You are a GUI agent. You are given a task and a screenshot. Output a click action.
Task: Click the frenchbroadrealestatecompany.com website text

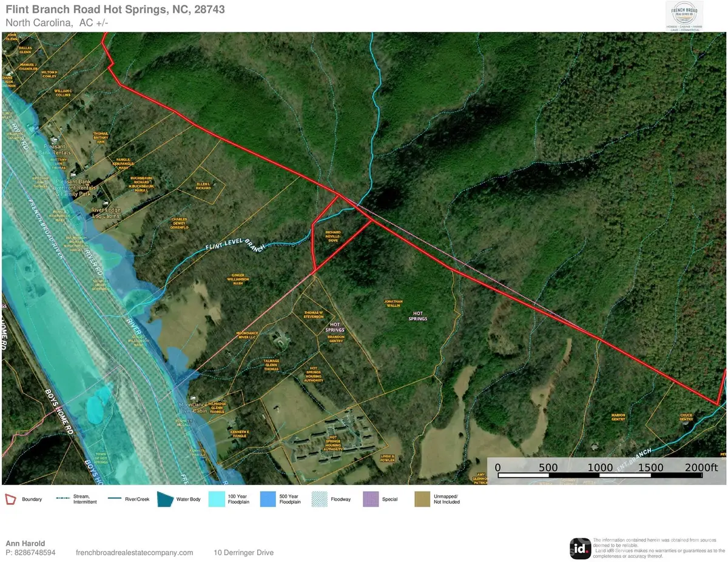pos(135,552)
